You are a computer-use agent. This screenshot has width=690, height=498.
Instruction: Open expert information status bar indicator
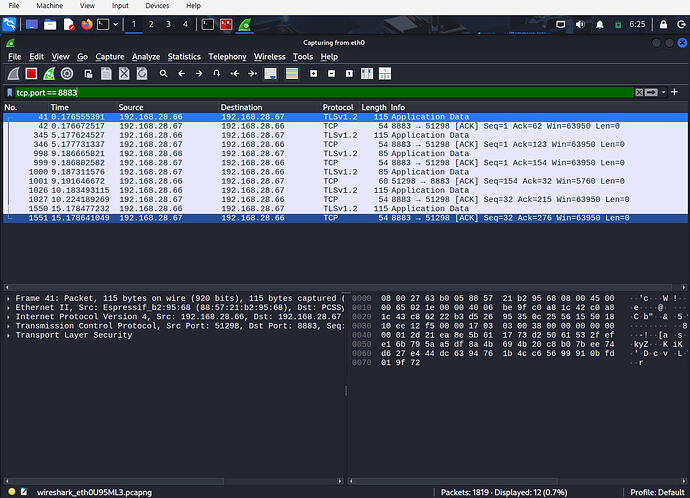(x=12, y=492)
